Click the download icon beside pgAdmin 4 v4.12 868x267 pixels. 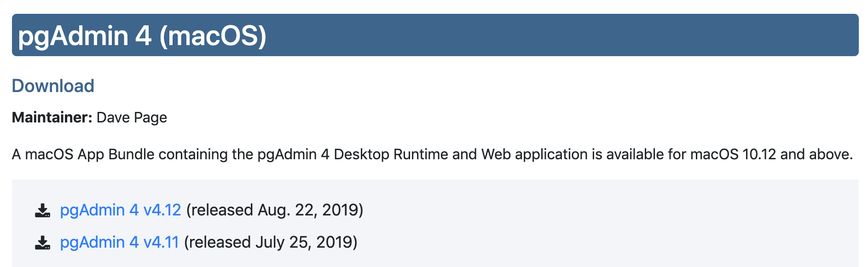coord(43,210)
